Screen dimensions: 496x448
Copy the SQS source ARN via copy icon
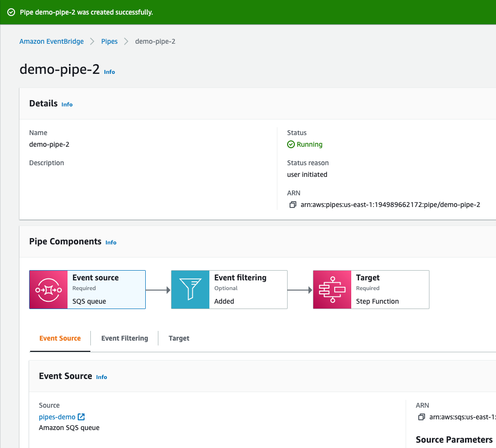point(421,417)
